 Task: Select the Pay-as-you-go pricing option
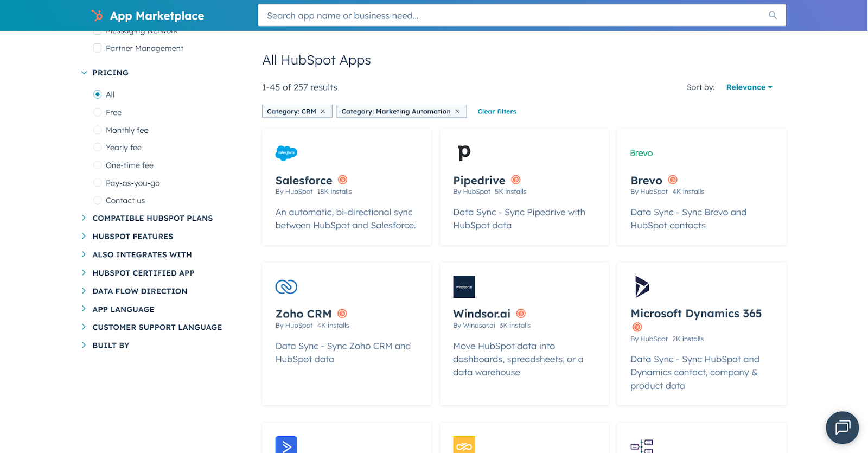point(98,183)
